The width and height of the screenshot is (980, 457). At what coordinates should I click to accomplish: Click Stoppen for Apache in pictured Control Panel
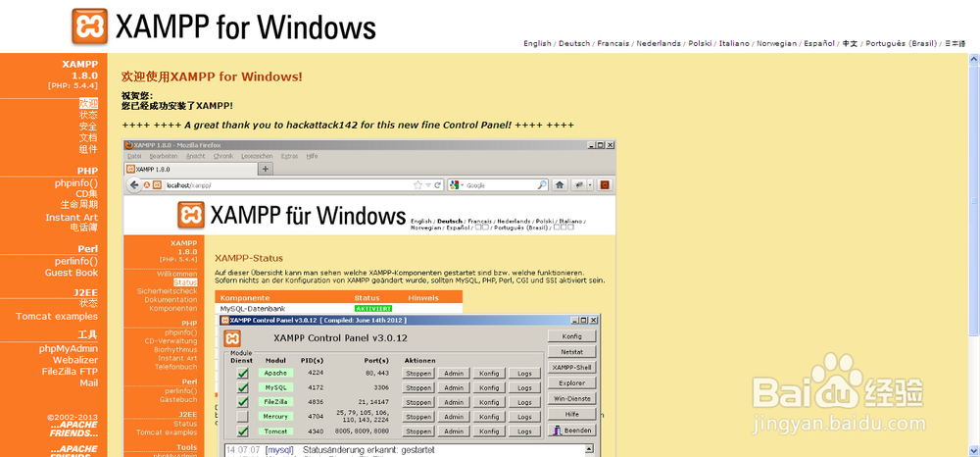tap(418, 374)
